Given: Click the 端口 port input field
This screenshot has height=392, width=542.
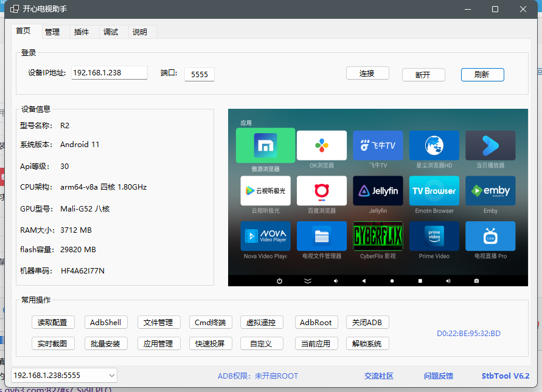Looking at the screenshot, I should pos(201,74).
